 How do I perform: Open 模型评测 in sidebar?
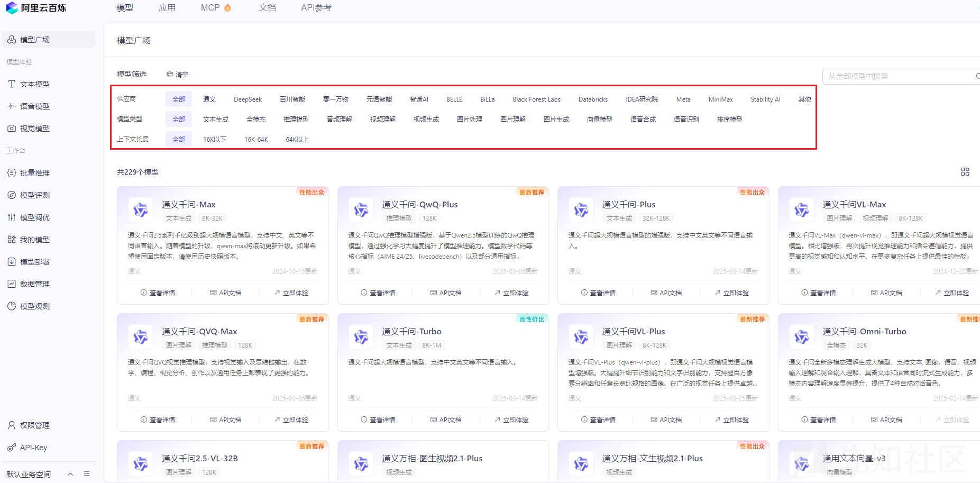35,195
